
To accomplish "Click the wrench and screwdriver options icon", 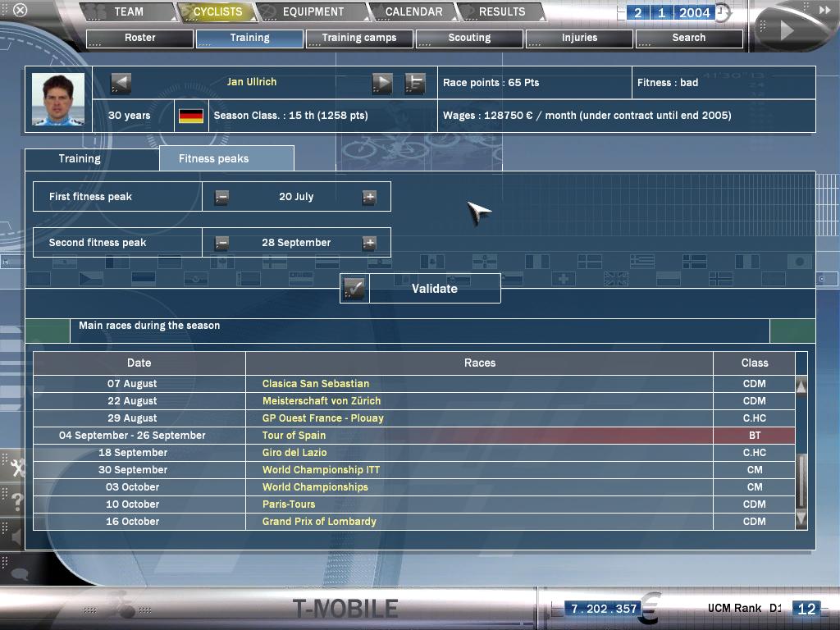I will point(16,468).
